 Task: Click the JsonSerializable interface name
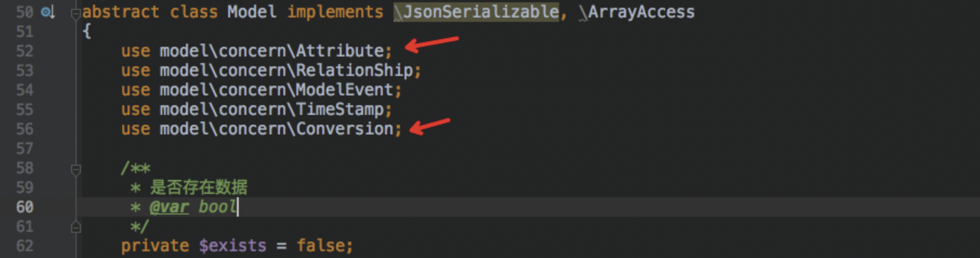pyautogui.click(x=481, y=12)
